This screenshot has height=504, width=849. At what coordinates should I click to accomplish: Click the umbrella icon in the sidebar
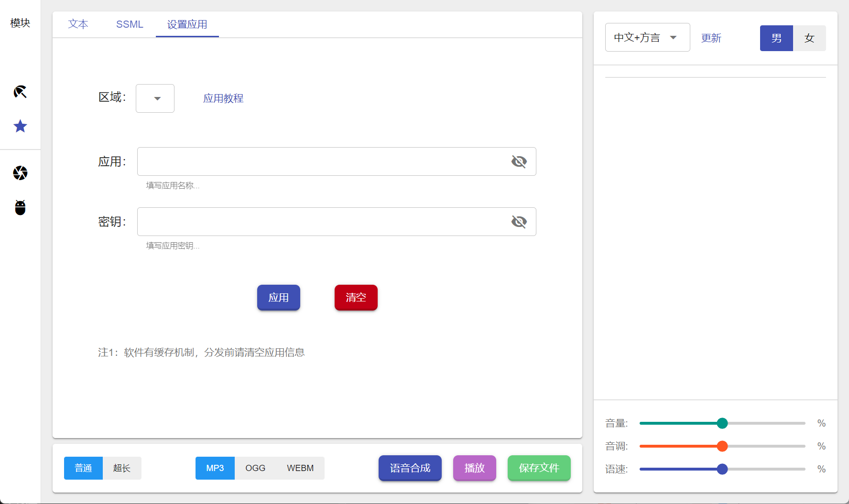click(20, 92)
